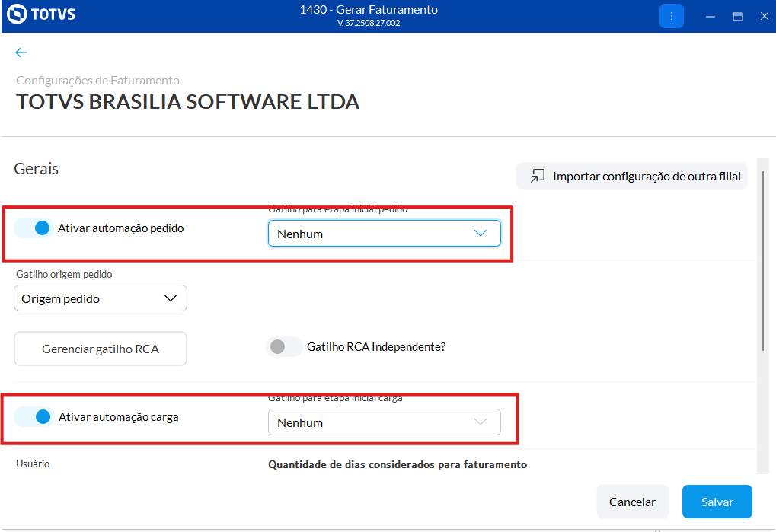776x532 pixels.
Task: Click the Gerais section heading
Action: 37,169
